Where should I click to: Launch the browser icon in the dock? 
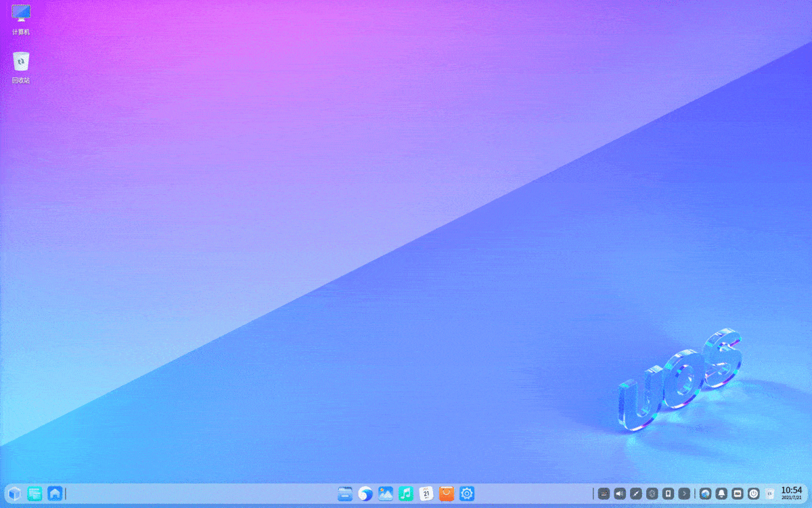365,494
